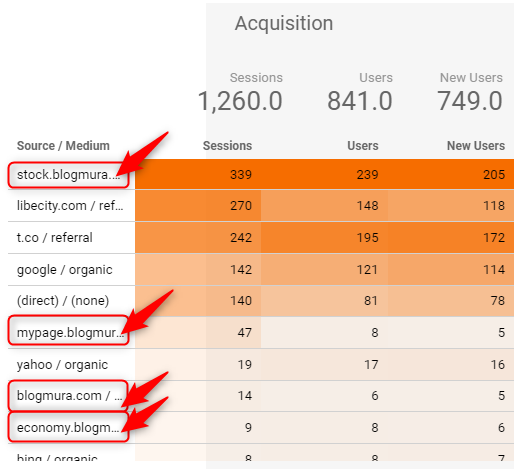Click sessions cell showing 242
Image resolution: width=514 pixels, height=469 pixels.
[241, 238]
